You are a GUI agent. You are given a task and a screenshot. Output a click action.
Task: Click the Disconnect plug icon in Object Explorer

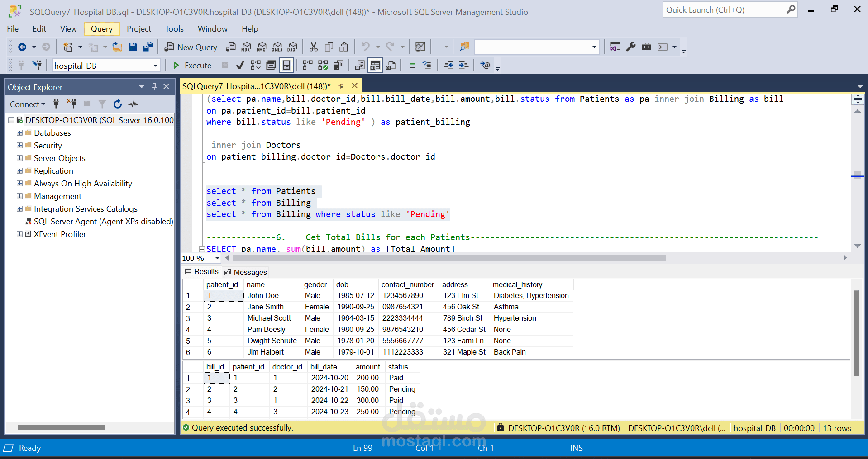(x=72, y=104)
